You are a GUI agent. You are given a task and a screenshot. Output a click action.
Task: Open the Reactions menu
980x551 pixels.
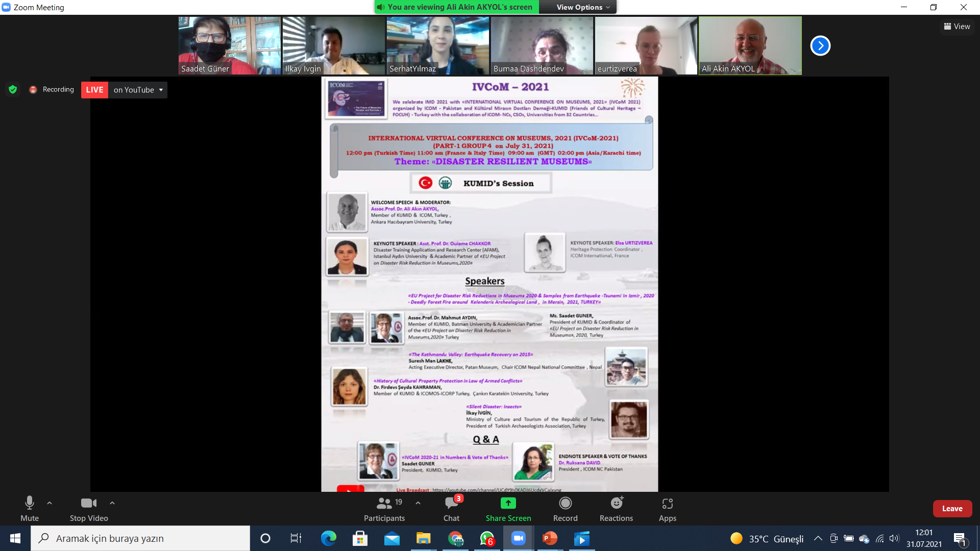(x=616, y=504)
